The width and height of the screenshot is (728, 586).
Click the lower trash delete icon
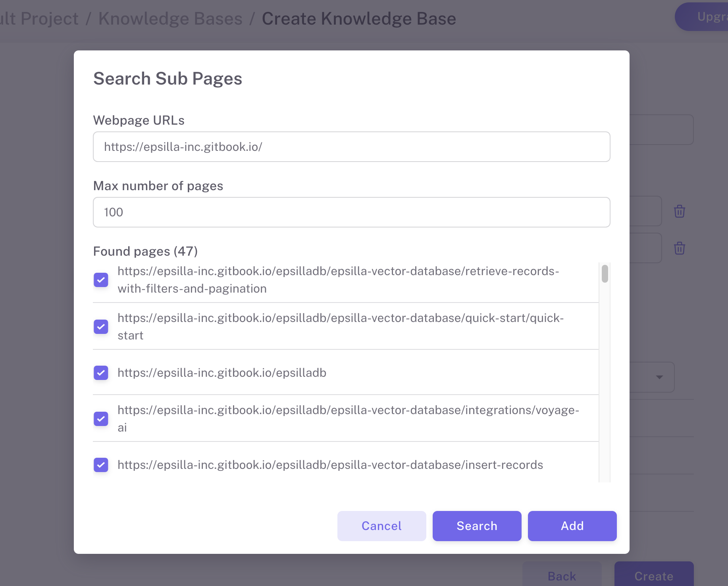679,248
